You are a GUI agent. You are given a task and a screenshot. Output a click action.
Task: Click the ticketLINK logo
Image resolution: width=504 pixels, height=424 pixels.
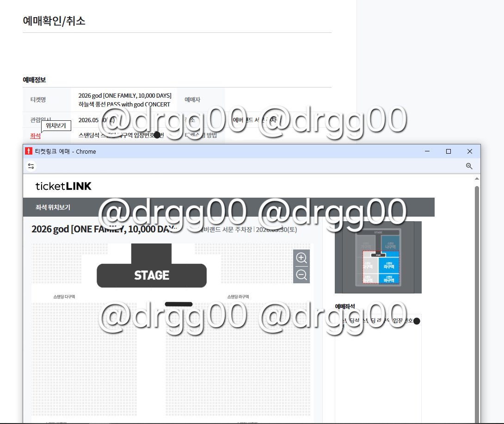[x=63, y=186]
